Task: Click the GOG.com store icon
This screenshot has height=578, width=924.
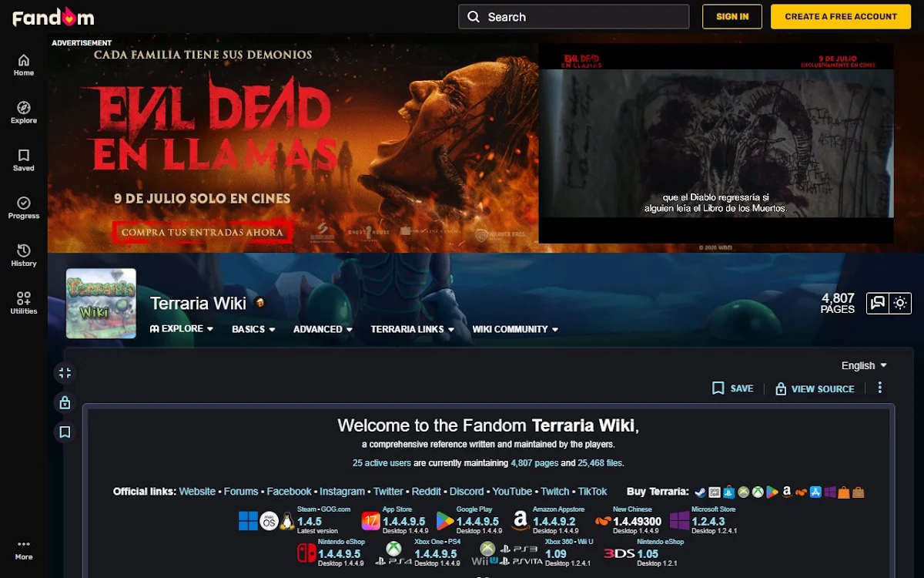Action: click(715, 492)
